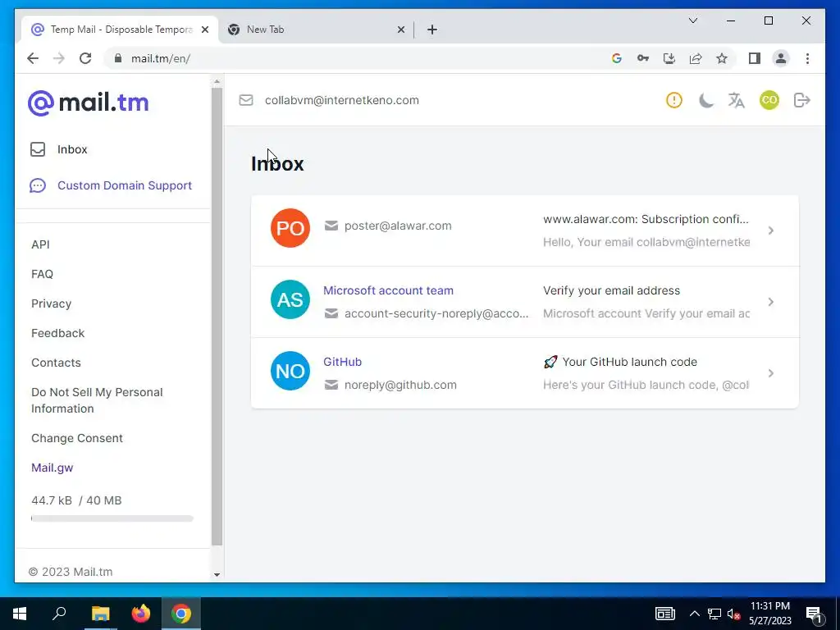
Task: Show hidden tray icons chevron
Action: tap(694, 614)
